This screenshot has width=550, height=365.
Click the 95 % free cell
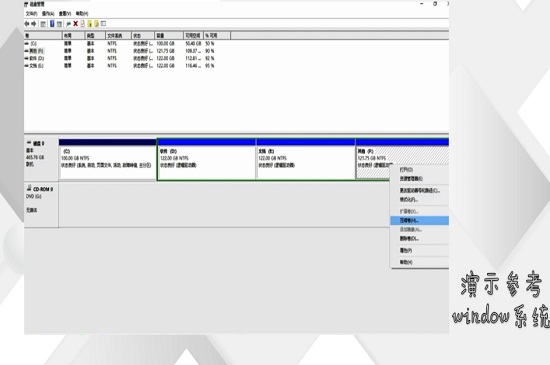pyautogui.click(x=210, y=66)
